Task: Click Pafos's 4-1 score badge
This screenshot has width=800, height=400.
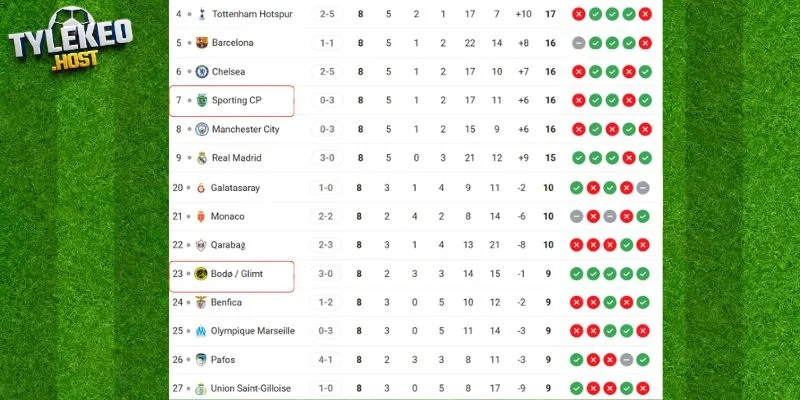Action: [329, 360]
